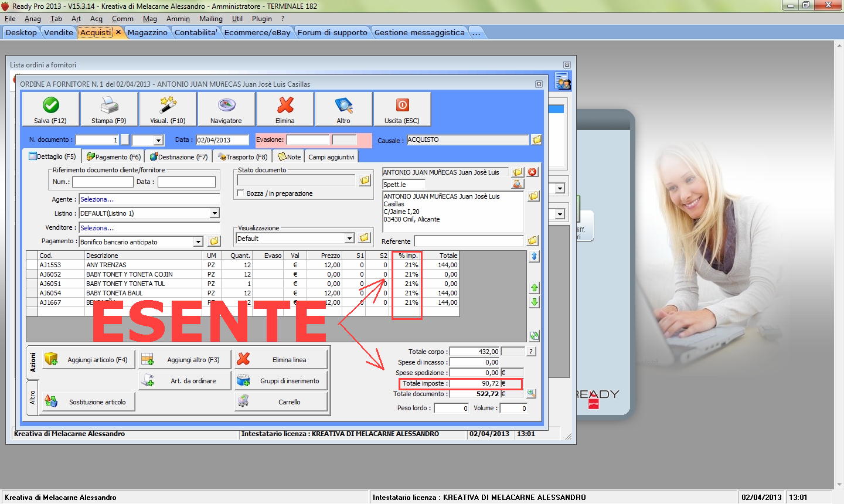The height and width of the screenshot is (504, 844).
Task: Click the Data field showing 02/04/2013
Action: 222,140
